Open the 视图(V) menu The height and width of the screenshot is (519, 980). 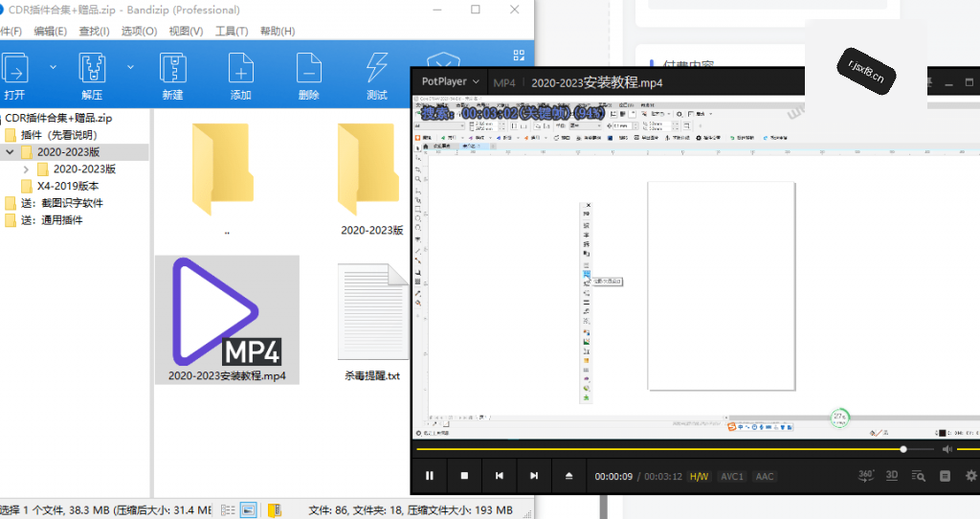(x=186, y=32)
